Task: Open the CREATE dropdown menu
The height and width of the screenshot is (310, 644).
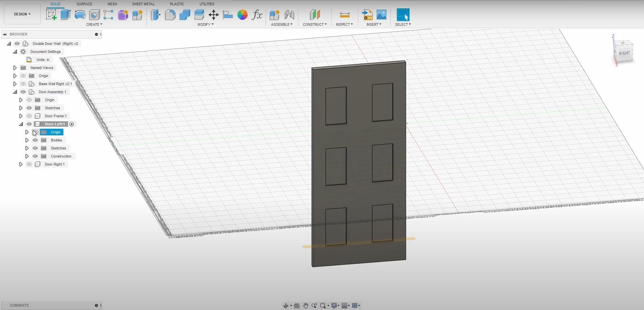Action: point(94,24)
